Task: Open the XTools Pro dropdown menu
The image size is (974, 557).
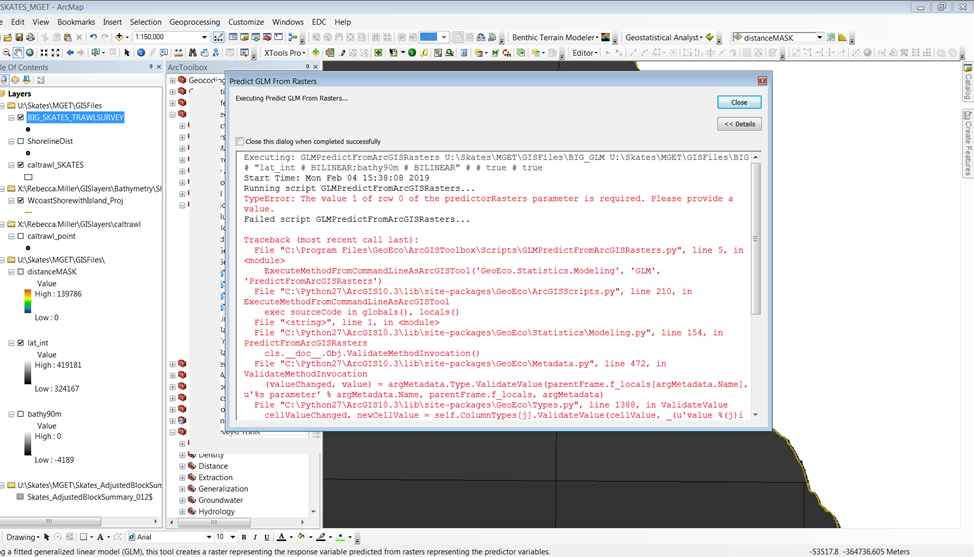Action: [284, 53]
